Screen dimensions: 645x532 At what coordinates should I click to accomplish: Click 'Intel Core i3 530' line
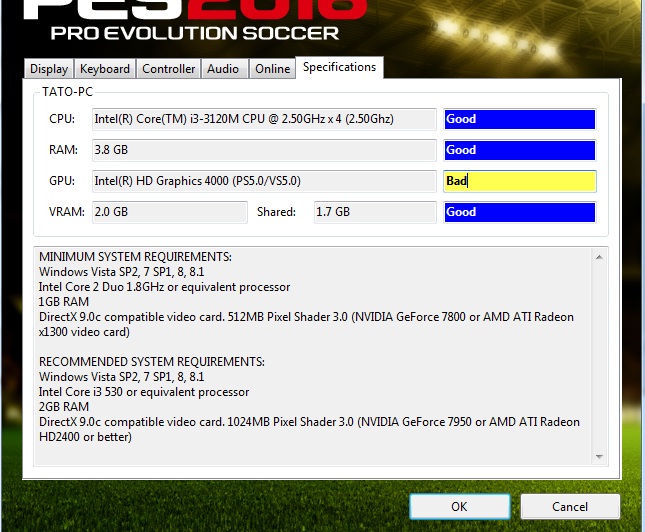point(144,392)
